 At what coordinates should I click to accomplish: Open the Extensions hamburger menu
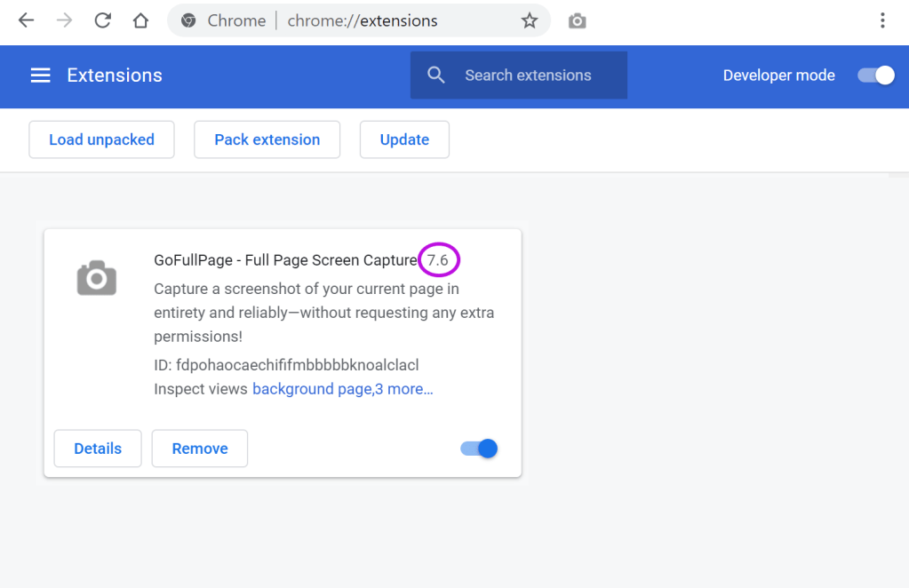click(x=41, y=75)
